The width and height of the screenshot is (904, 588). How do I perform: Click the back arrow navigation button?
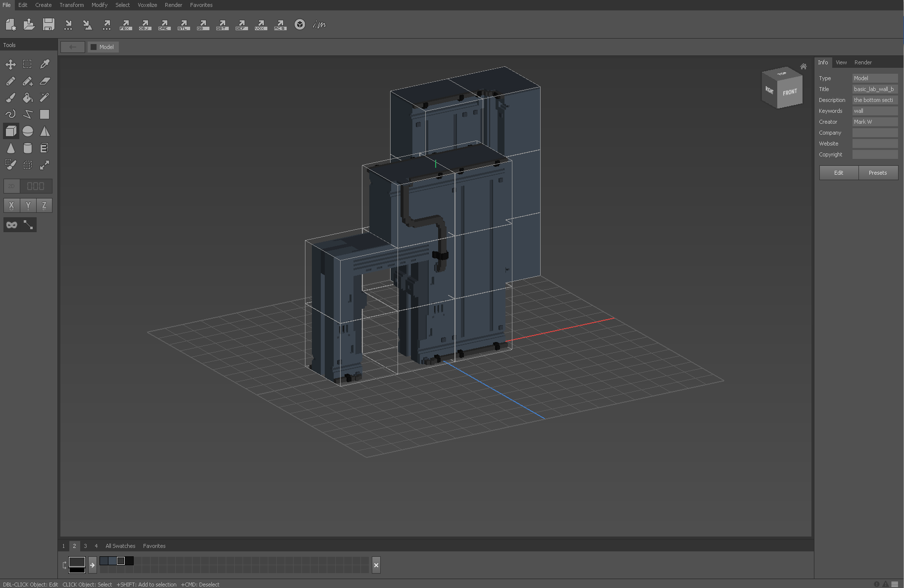click(x=73, y=47)
